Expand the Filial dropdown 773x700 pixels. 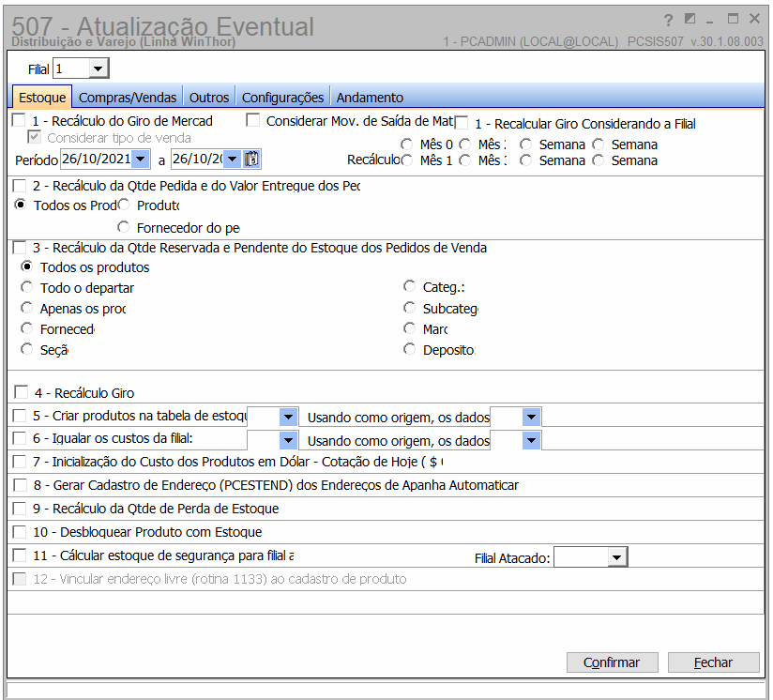coord(99,68)
